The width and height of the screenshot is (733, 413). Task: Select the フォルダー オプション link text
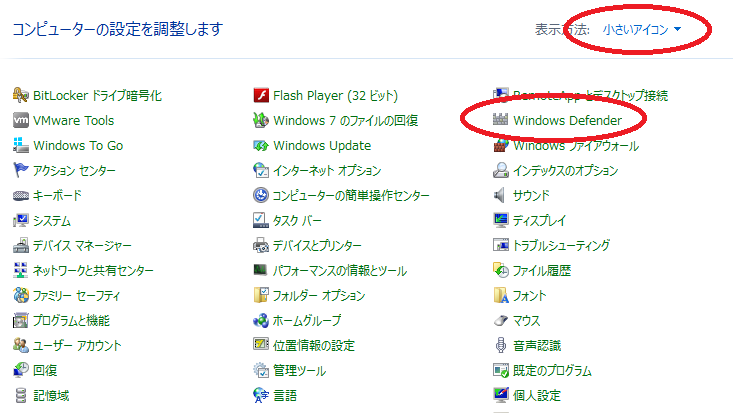(x=319, y=296)
